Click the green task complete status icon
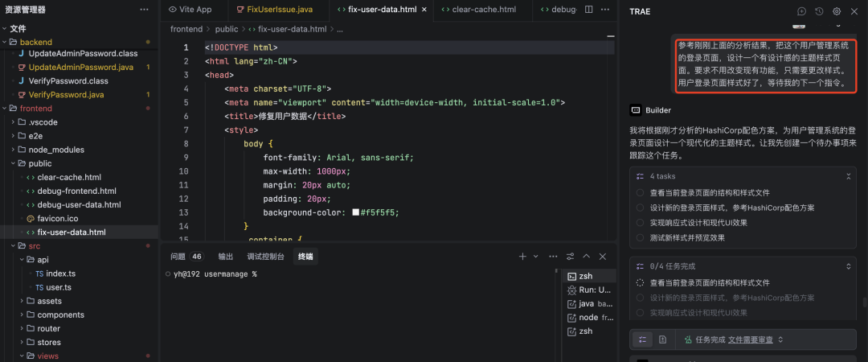This screenshot has height=362, width=868. (x=689, y=339)
